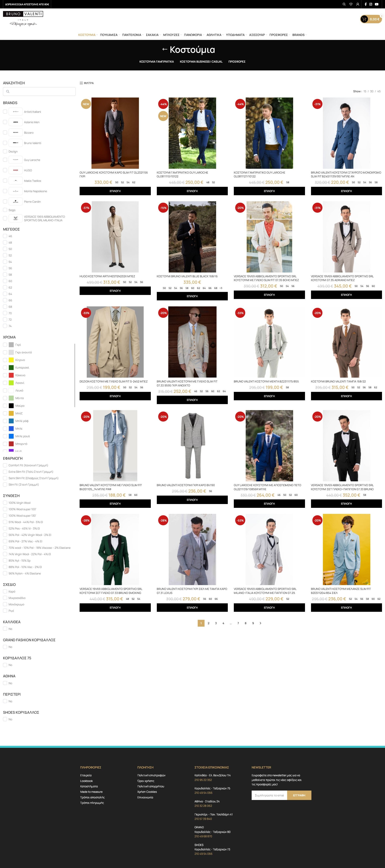Go to next page with chevron arrow
The image size is (385, 868).
(260, 623)
